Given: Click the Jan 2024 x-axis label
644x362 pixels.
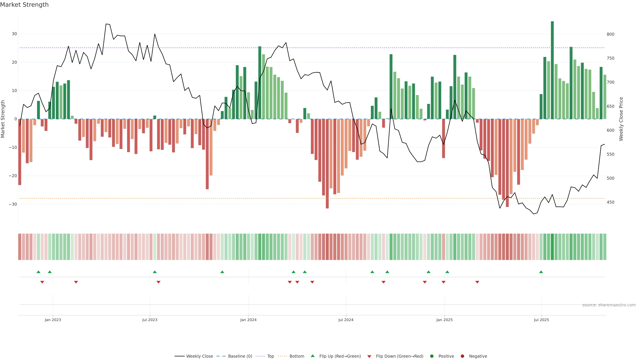Looking at the screenshot, I should point(248,320).
